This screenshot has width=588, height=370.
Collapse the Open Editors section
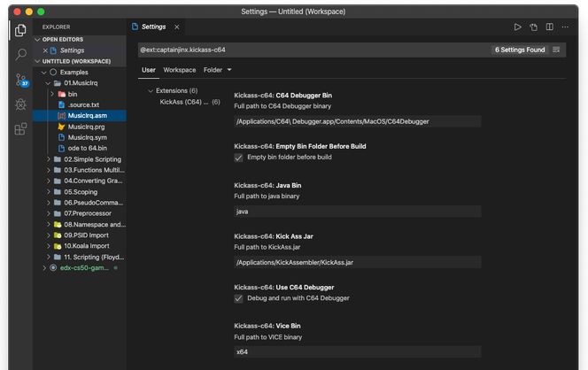[37, 39]
